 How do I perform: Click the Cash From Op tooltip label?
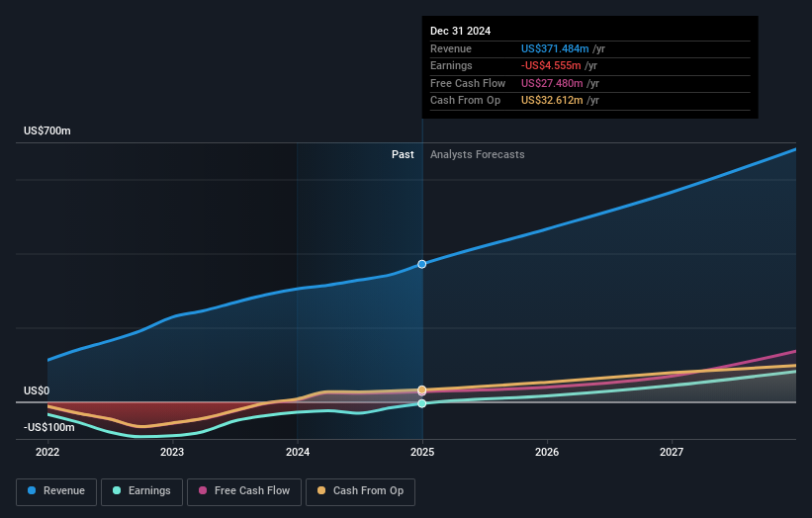click(x=465, y=101)
